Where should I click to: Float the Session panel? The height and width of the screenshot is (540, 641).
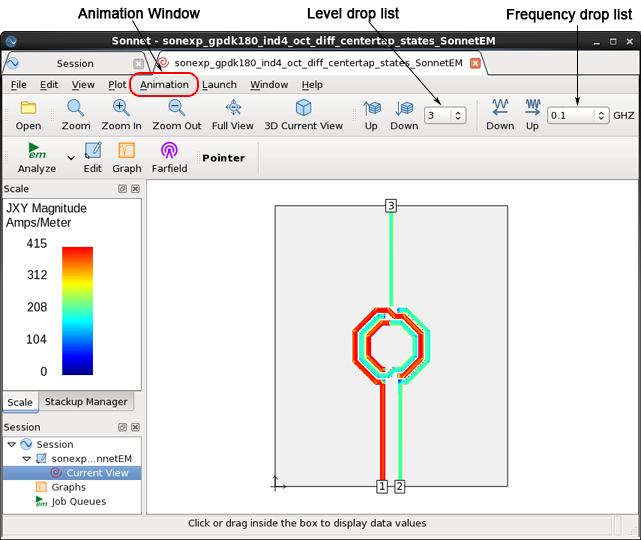pyautogui.click(x=122, y=427)
